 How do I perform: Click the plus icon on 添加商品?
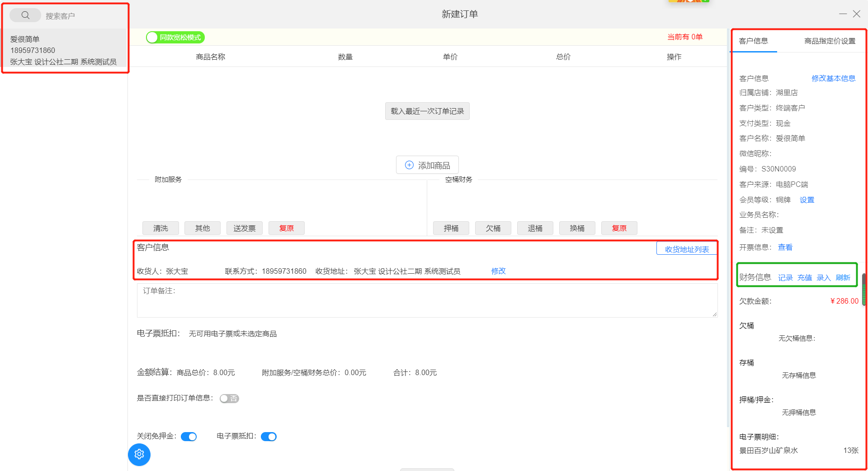click(x=409, y=165)
